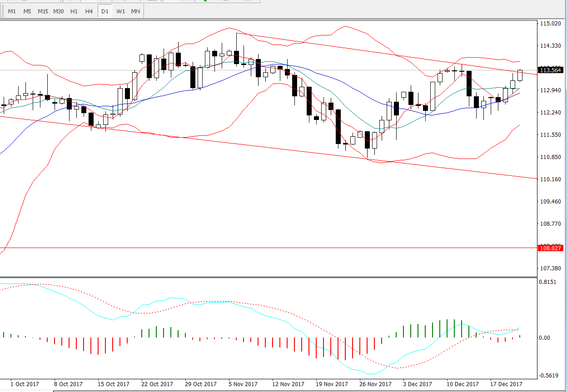This screenshot has width=567, height=392.
Task: Click the 107.380 price scale value
Action: [x=551, y=268]
